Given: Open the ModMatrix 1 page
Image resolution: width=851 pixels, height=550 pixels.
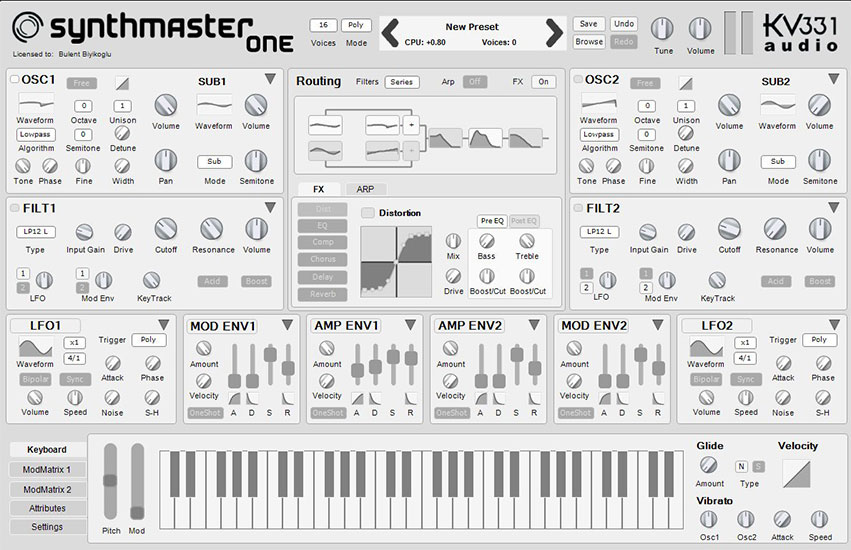Looking at the screenshot, I should (47, 469).
